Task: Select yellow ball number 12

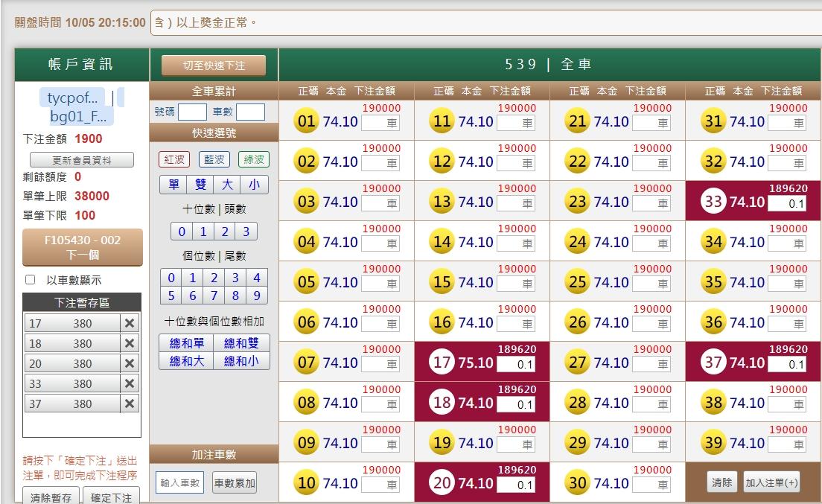Action: pos(442,162)
